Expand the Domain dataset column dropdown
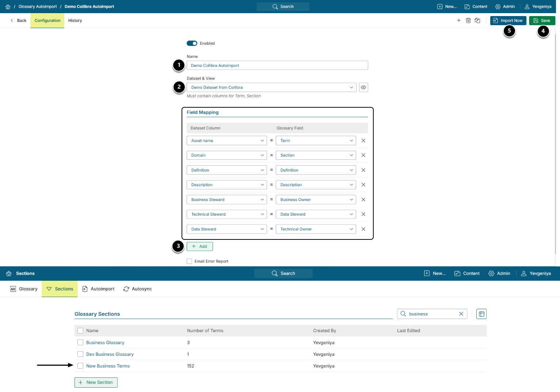560x392 pixels. pos(226,155)
